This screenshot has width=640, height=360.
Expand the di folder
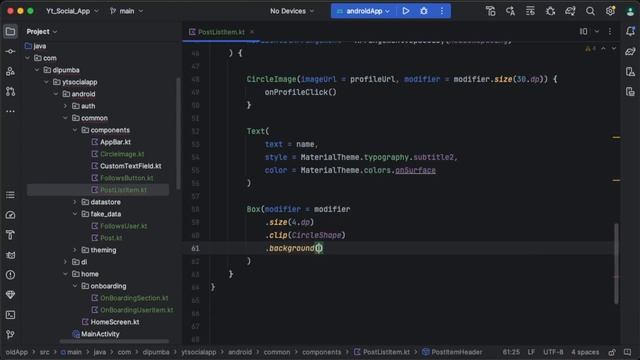(65, 262)
